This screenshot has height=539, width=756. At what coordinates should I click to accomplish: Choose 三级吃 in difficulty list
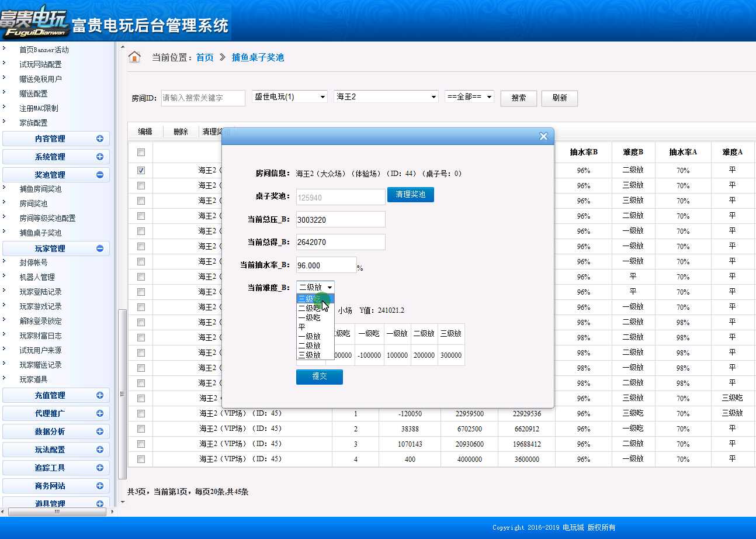315,299
